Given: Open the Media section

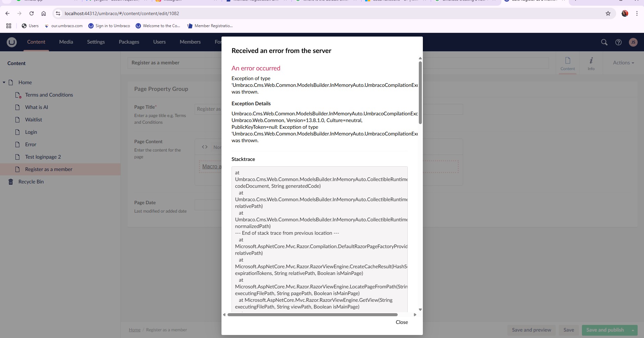Looking at the screenshot, I should pos(66,42).
